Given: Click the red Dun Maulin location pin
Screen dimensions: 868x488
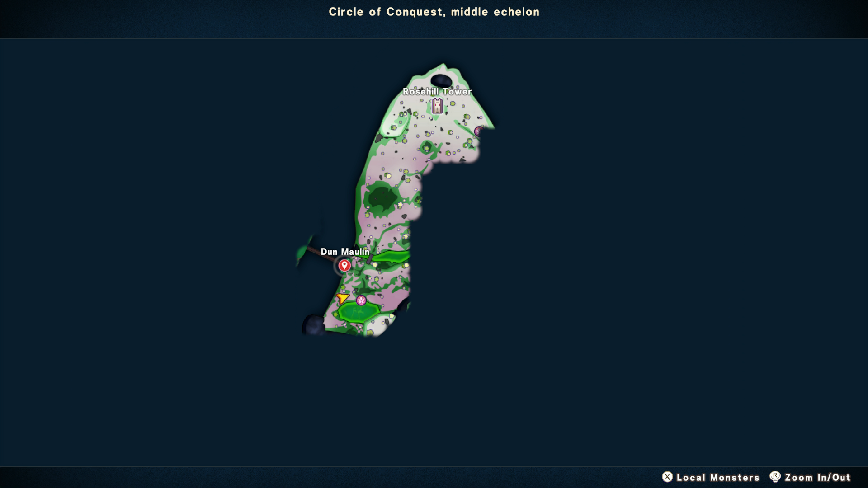Looking at the screenshot, I should (344, 265).
